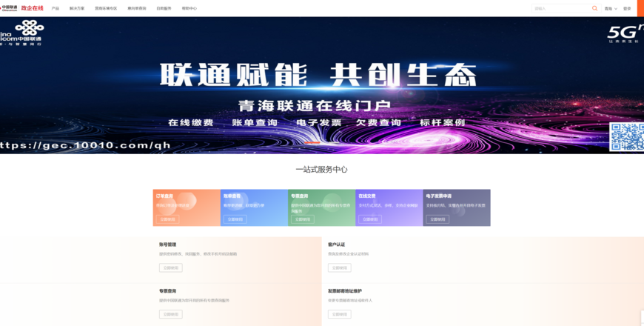This screenshot has height=326, width=644.
Task: Click 立即使用 under lower 专票查询 section
Action: 171,314
